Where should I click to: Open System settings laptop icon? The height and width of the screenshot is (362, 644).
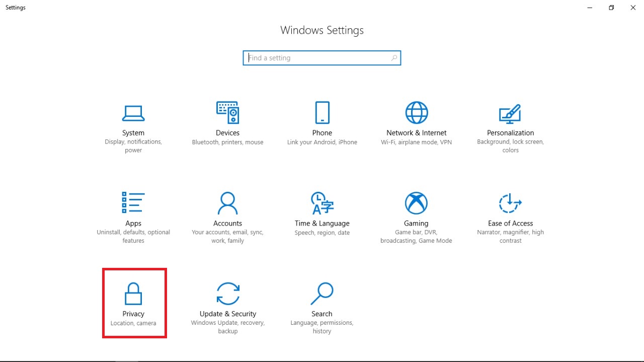133,113
